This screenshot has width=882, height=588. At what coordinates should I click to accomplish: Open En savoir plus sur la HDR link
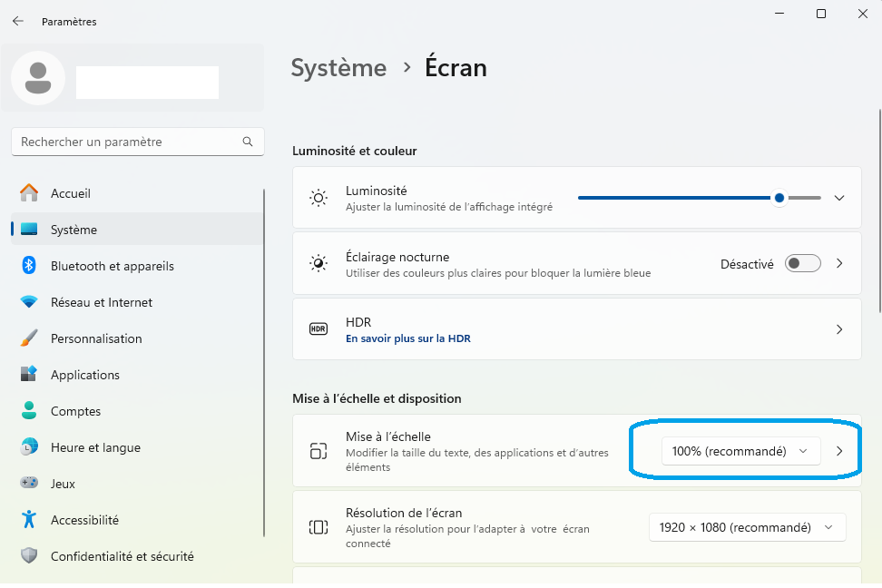(407, 338)
